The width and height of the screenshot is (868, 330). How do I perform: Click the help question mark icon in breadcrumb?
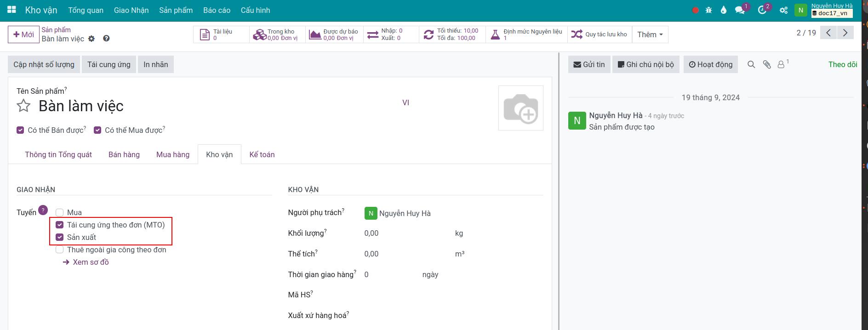click(x=106, y=39)
